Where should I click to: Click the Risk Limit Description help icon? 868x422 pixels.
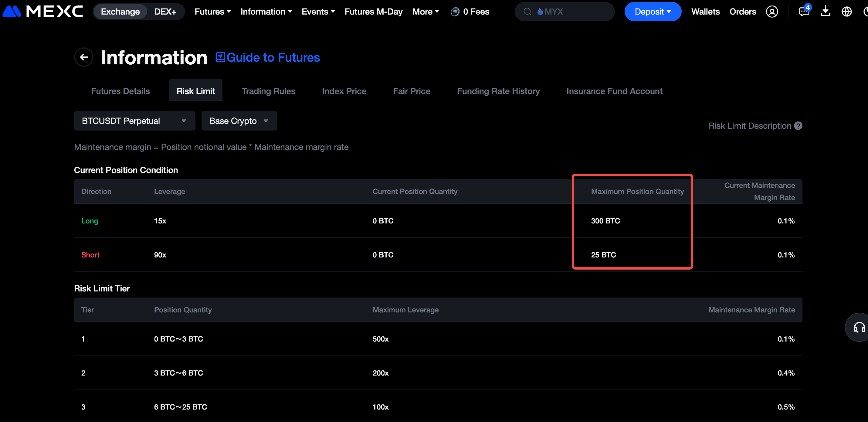tap(798, 126)
